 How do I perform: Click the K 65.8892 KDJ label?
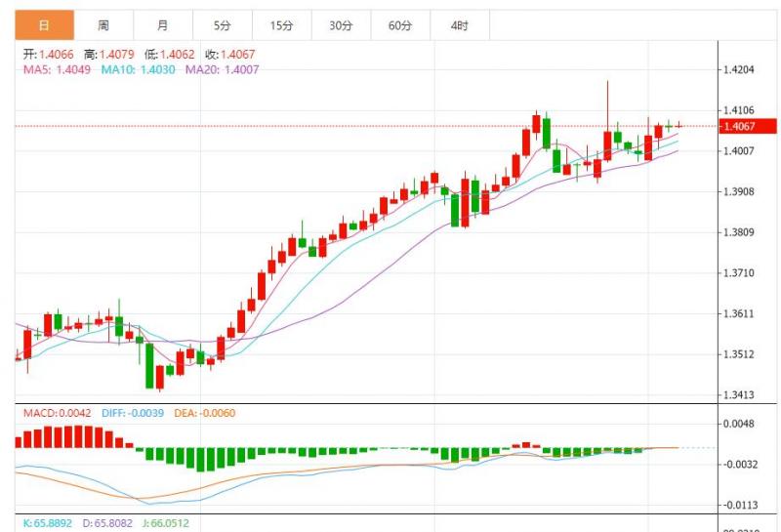point(48,523)
